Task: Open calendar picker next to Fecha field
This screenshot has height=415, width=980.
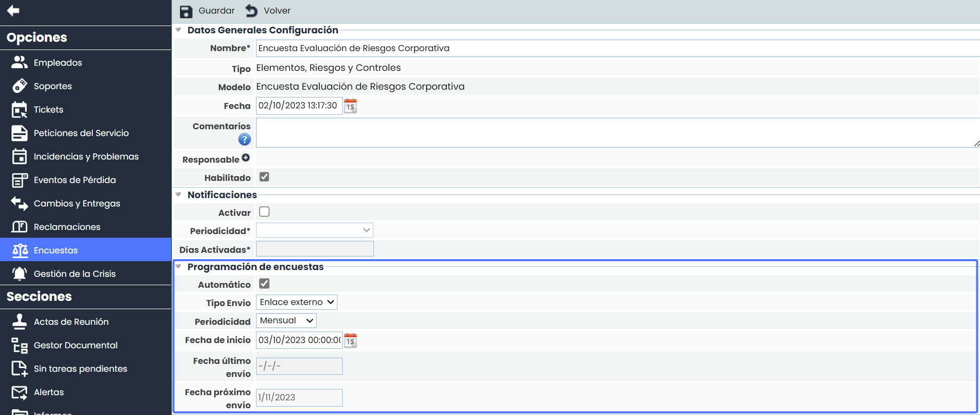Action: click(350, 106)
